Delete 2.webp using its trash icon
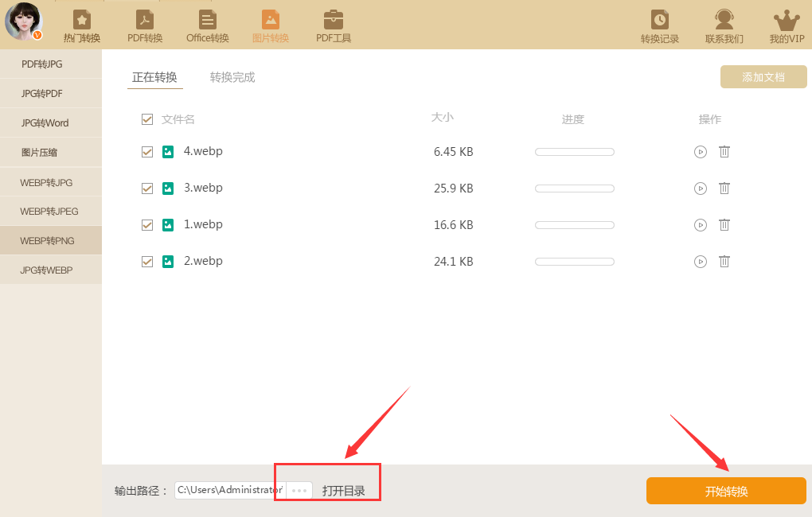The height and width of the screenshot is (517, 812). coord(724,261)
